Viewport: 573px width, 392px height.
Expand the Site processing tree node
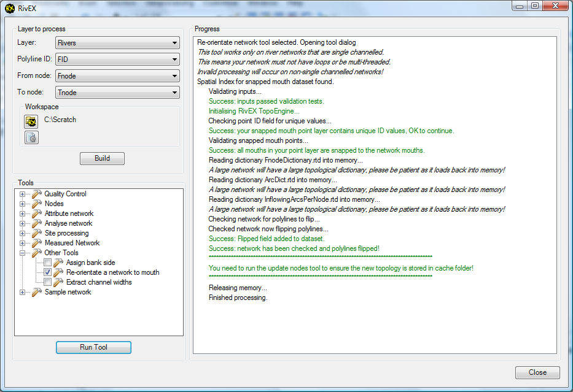pyautogui.click(x=22, y=234)
